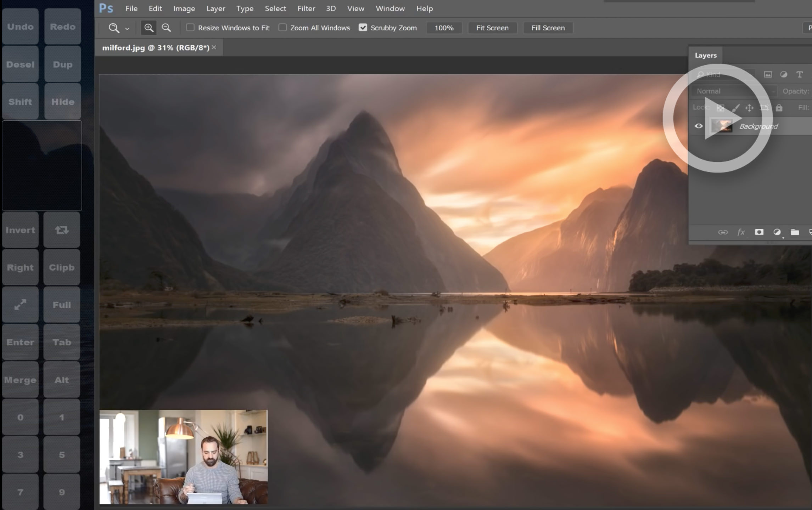Tap the Hide button on touch panel

pos(63,102)
